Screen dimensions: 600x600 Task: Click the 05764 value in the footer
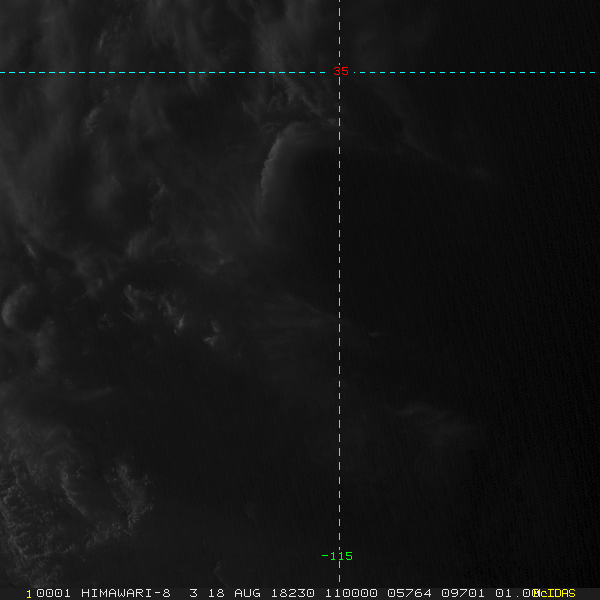(x=408, y=593)
